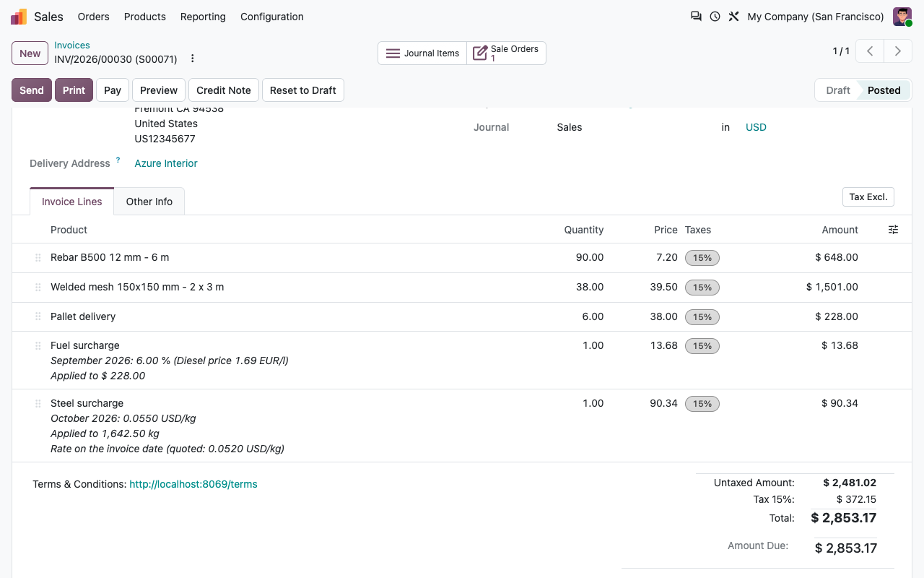Select the Posted status stage
This screenshot has height=578, width=924.
point(884,90)
